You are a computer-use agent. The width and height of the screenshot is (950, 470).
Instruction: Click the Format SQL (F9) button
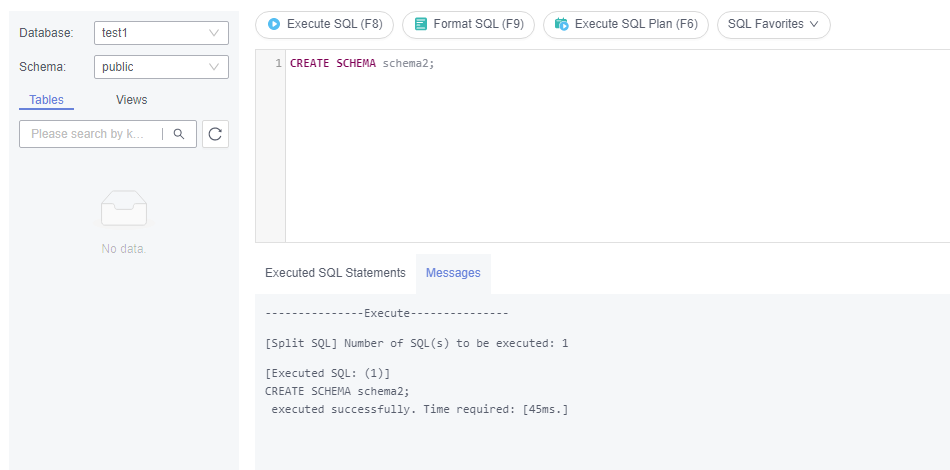point(468,25)
